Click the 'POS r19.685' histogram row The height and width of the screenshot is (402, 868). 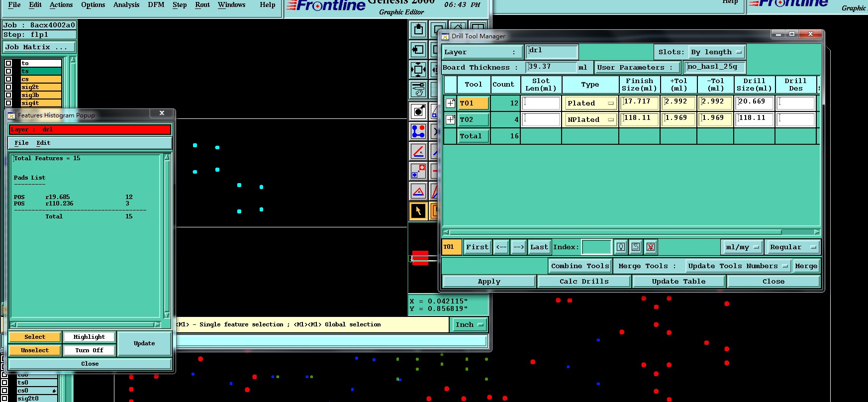point(74,197)
